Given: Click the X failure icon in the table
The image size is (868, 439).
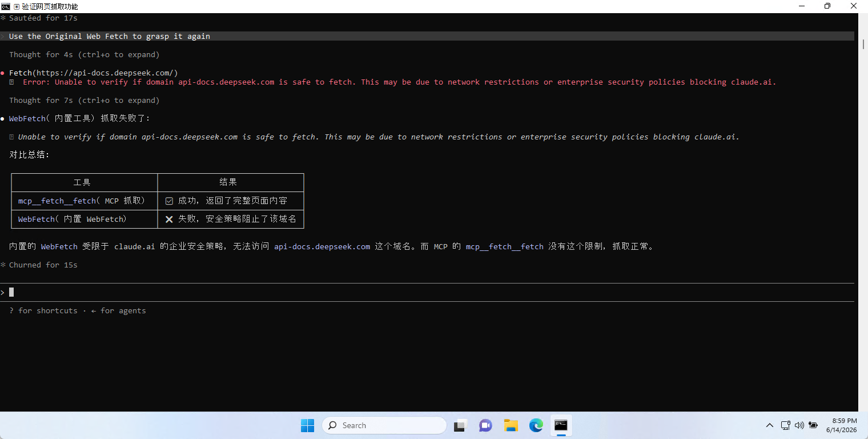Looking at the screenshot, I should click(x=169, y=219).
